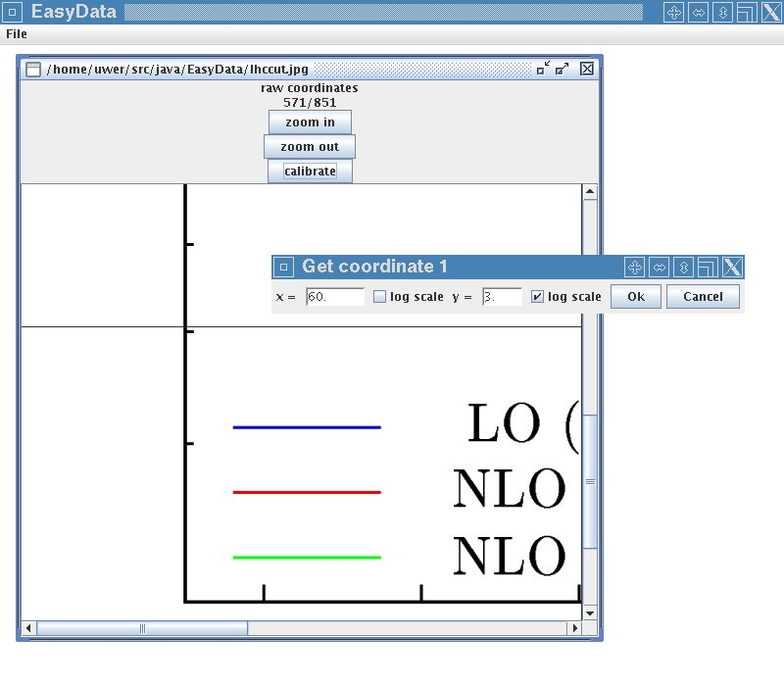
Task: Maximize the lhccut.jpg internal frame
Action: point(563,69)
